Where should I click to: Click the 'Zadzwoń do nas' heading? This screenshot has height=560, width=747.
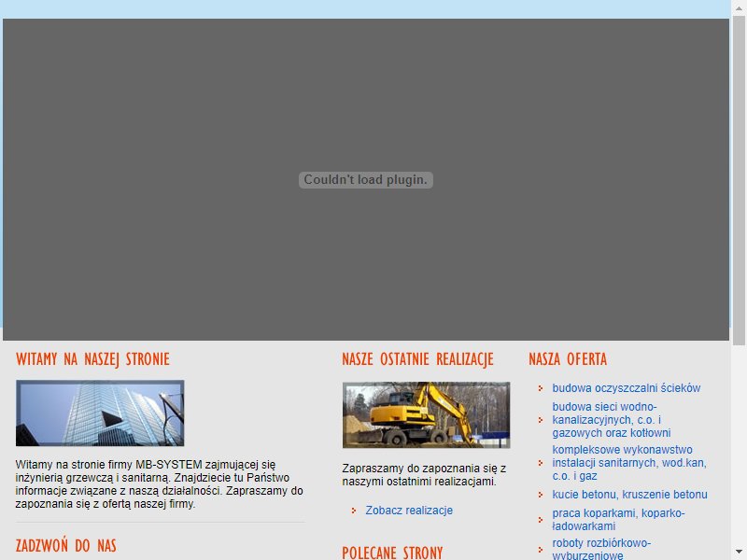65,546
